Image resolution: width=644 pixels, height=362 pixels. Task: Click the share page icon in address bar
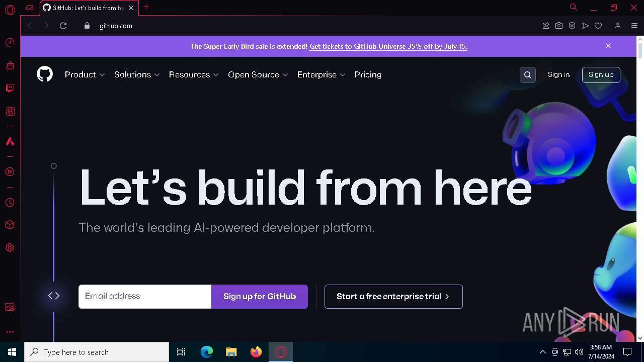point(546,26)
